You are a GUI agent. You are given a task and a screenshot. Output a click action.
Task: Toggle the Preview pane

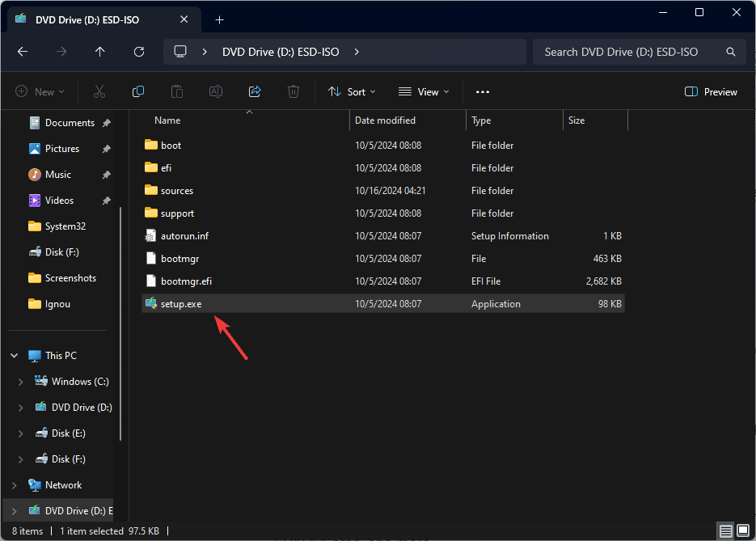click(711, 92)
